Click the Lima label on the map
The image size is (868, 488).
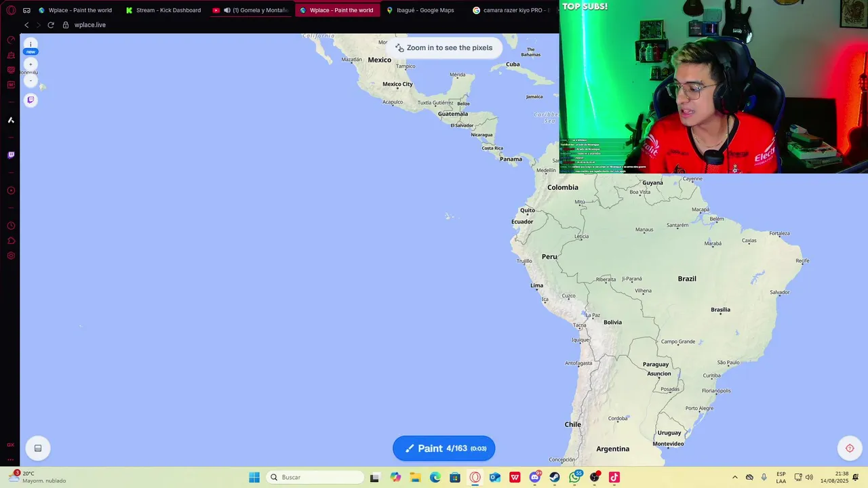pos(537,285)
